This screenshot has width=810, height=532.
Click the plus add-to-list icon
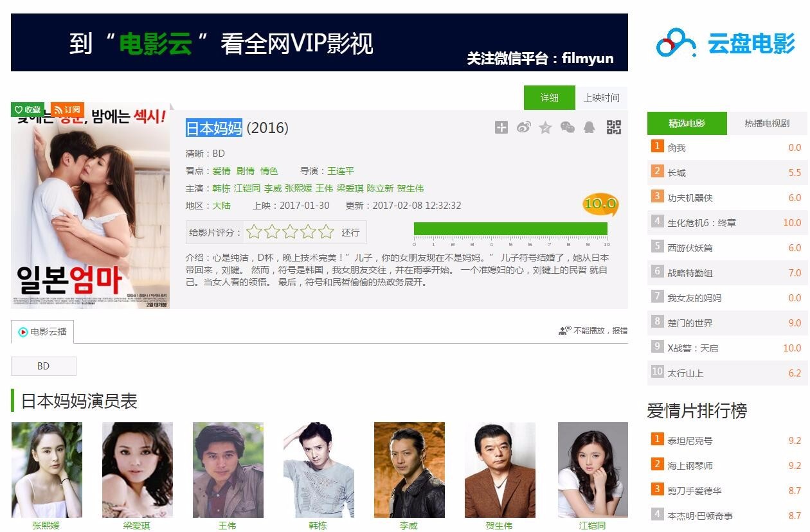tap(501, 127)
